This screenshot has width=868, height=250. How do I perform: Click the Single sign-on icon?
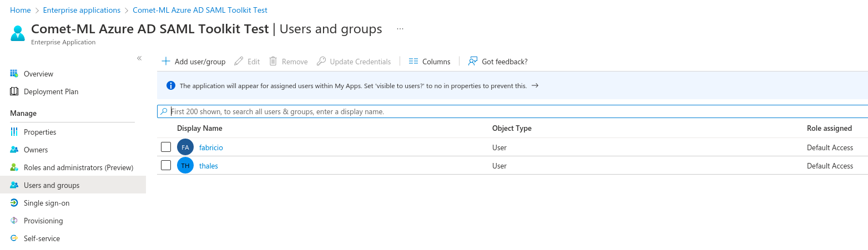(x=14, y=203)
